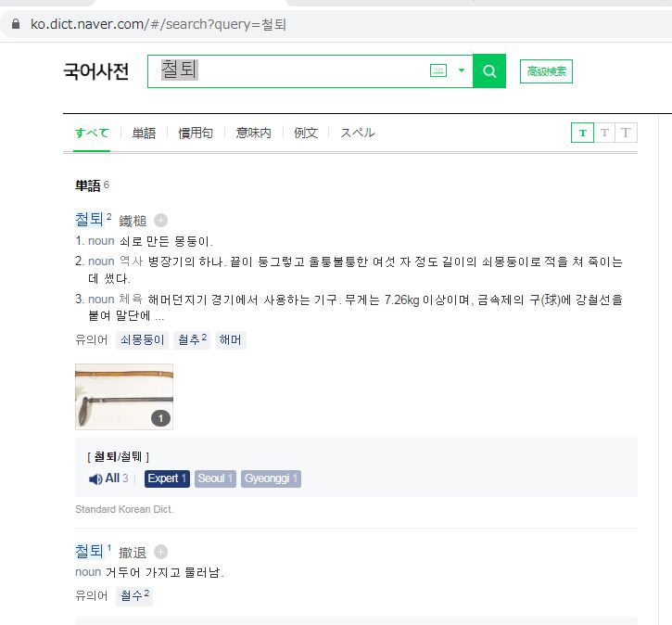This screenshot has width=672, height=625.
Task: Switch to the 単語 tab
Action: (x=144, y=133)
